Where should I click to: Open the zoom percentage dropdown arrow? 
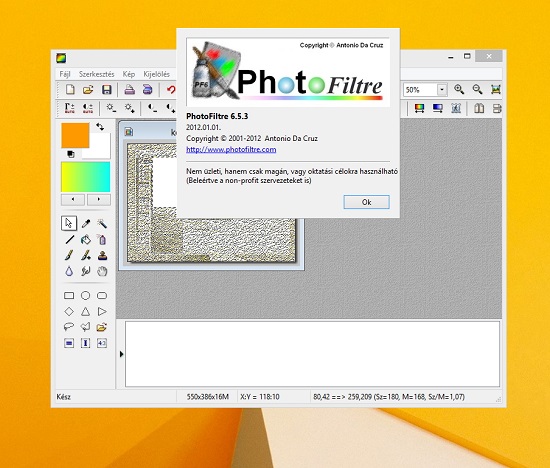coord(442,90)
